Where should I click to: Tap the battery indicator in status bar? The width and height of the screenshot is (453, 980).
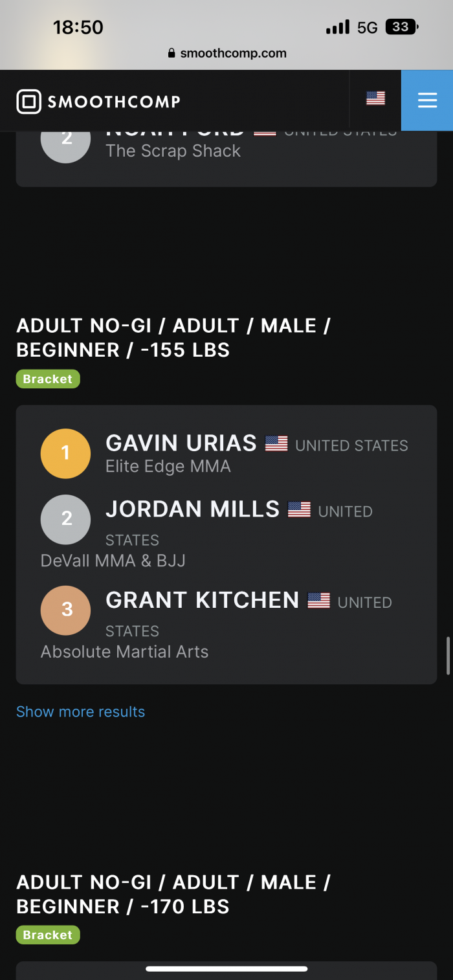[402, 27]
